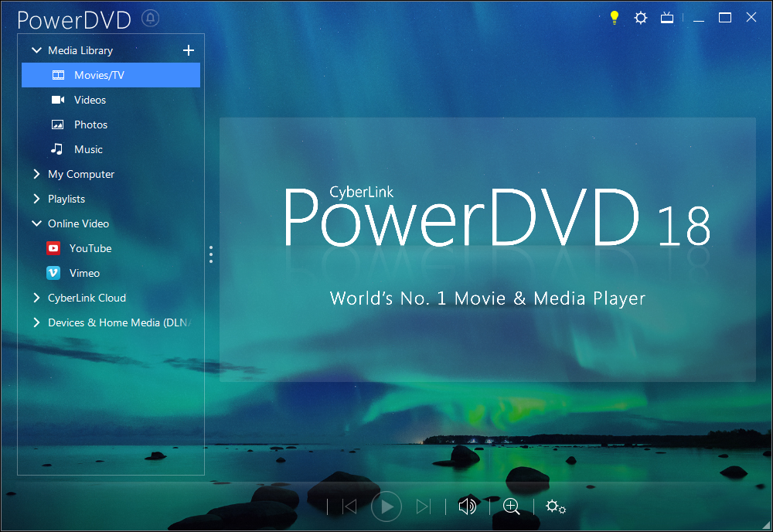This screenshot has width=773, height=532.
Task: Add media with the plus icon
Action: pos(189,50)
